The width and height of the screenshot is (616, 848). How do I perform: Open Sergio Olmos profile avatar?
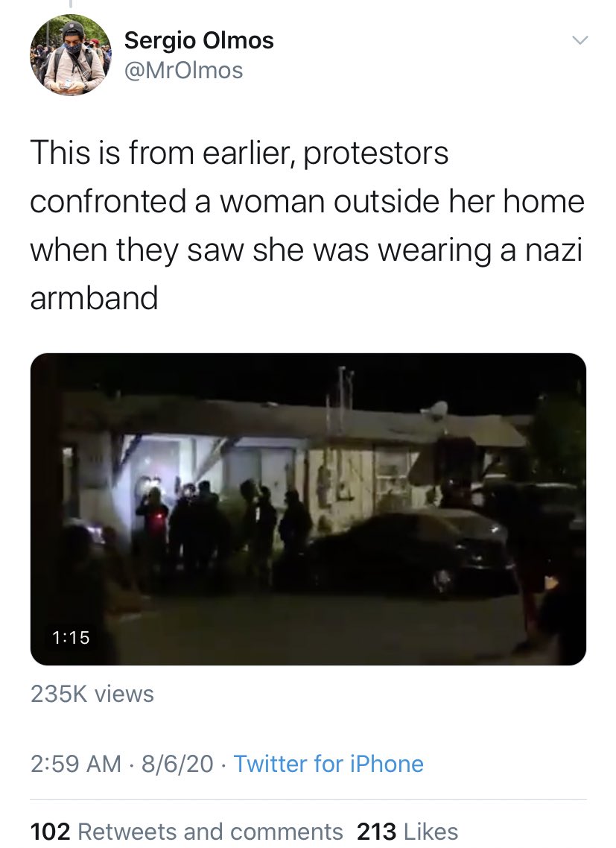pyautogui.click(x=70, y=54)
